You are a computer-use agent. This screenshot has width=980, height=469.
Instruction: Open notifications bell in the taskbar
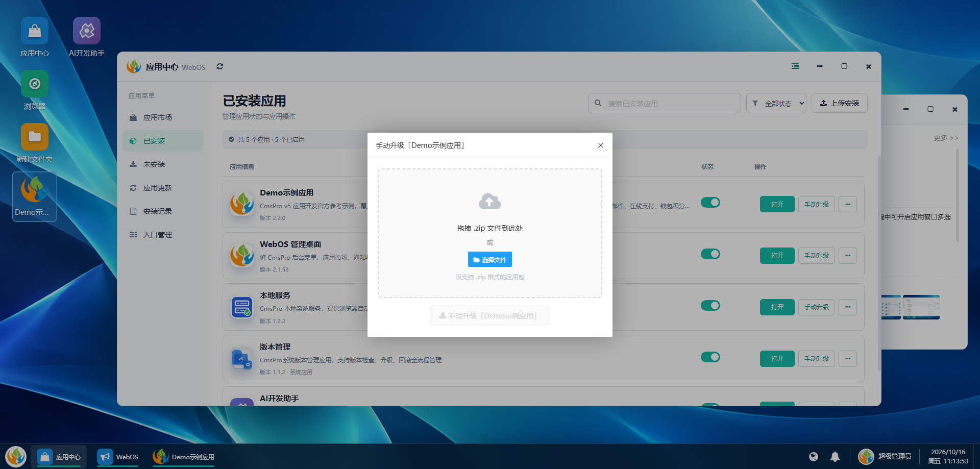pos(835,457)
